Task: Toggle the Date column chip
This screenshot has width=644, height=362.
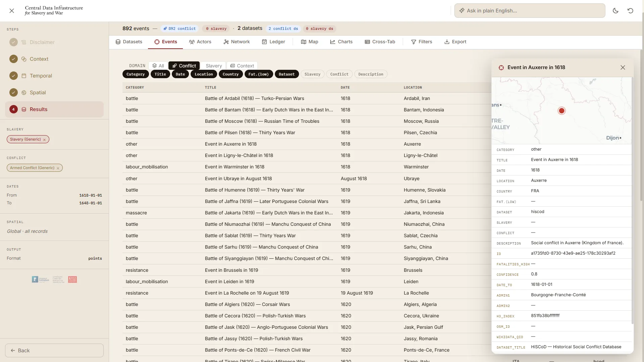Action: click(x=180, y=74)
